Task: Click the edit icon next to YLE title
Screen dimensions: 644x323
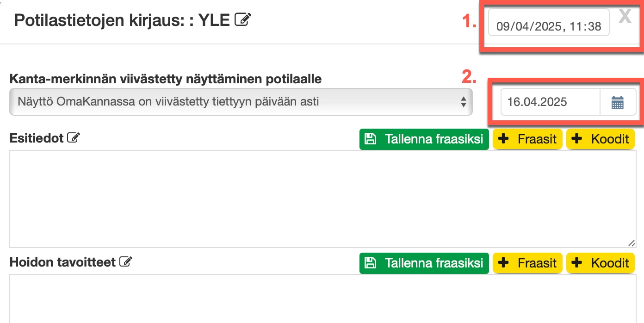Action: [x=243, y=19]
